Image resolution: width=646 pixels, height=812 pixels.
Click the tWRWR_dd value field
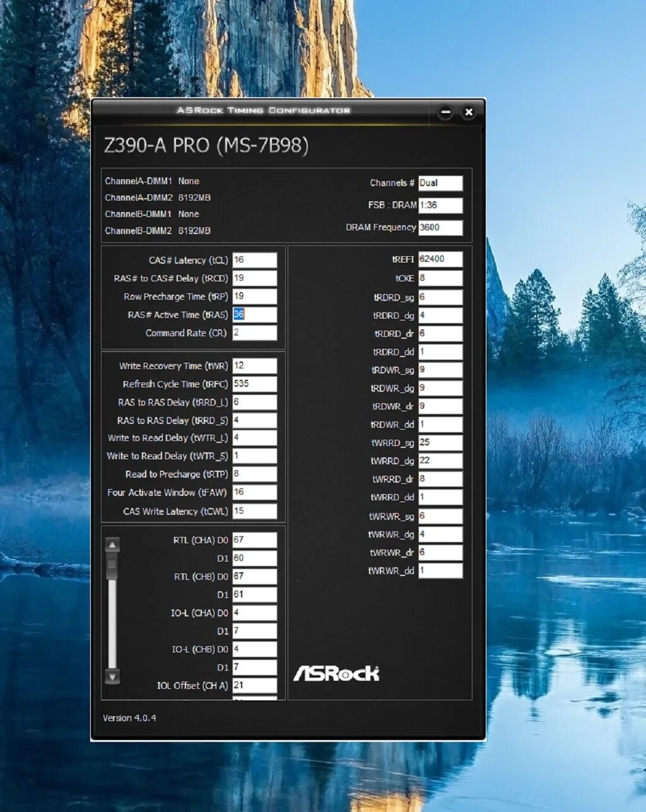click(440, 571)
